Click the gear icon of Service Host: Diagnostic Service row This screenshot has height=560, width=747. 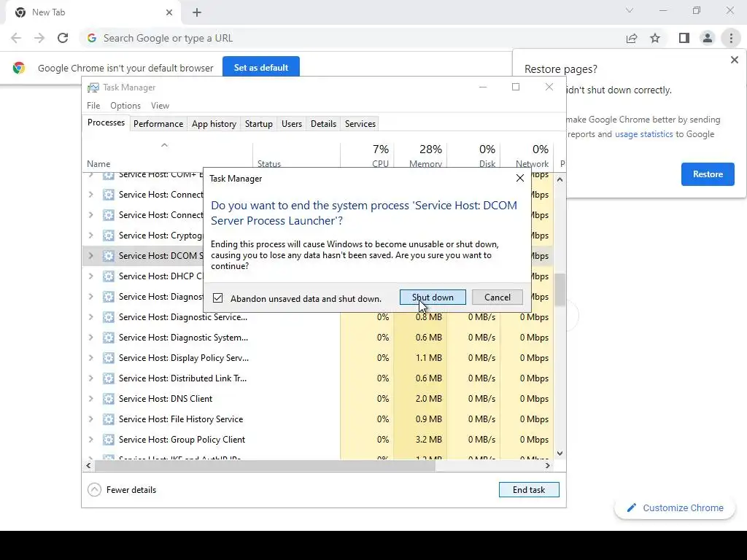point(109,317)
